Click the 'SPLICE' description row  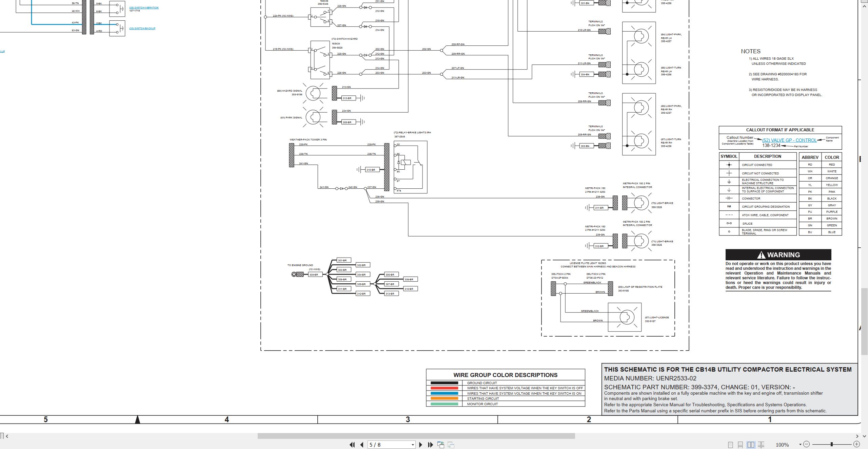pyautogui.click(x=757, y=224)
